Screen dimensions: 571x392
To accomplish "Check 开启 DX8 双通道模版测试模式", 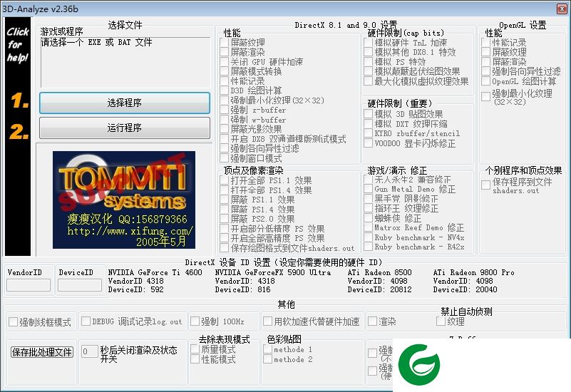I will (225, 139).
